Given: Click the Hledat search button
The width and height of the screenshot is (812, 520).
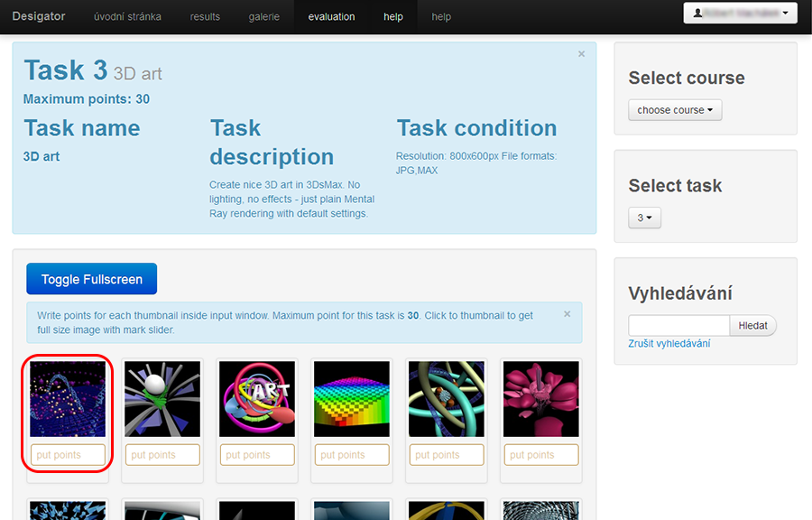Looking at the screenshot, I should (753, 325).
